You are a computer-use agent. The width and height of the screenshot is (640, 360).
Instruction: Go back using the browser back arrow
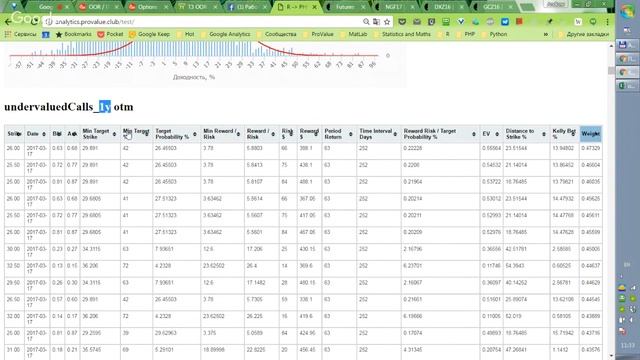(x=8, y=22)
